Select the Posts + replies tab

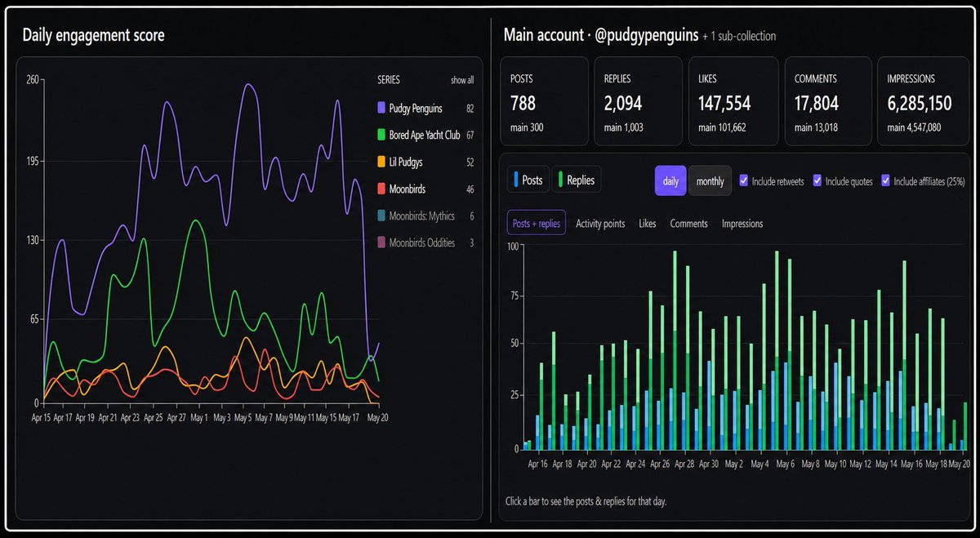click(x=536, y=223)
